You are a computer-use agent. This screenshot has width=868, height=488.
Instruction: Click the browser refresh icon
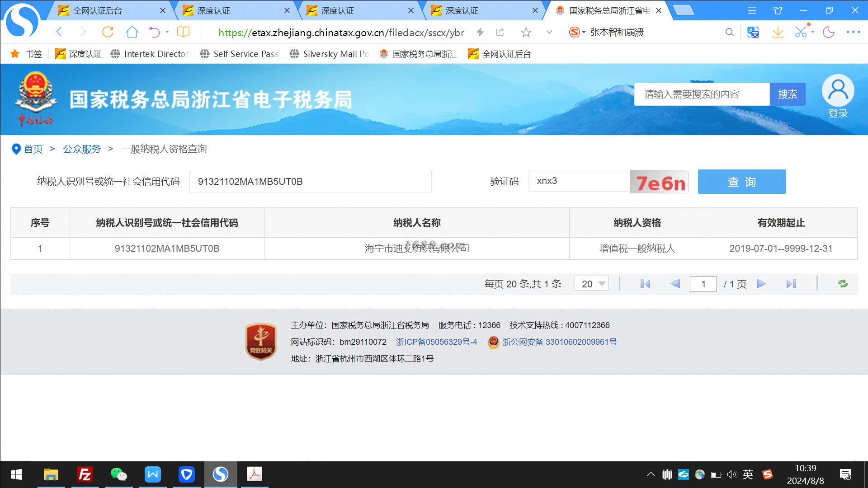[108, 32]
